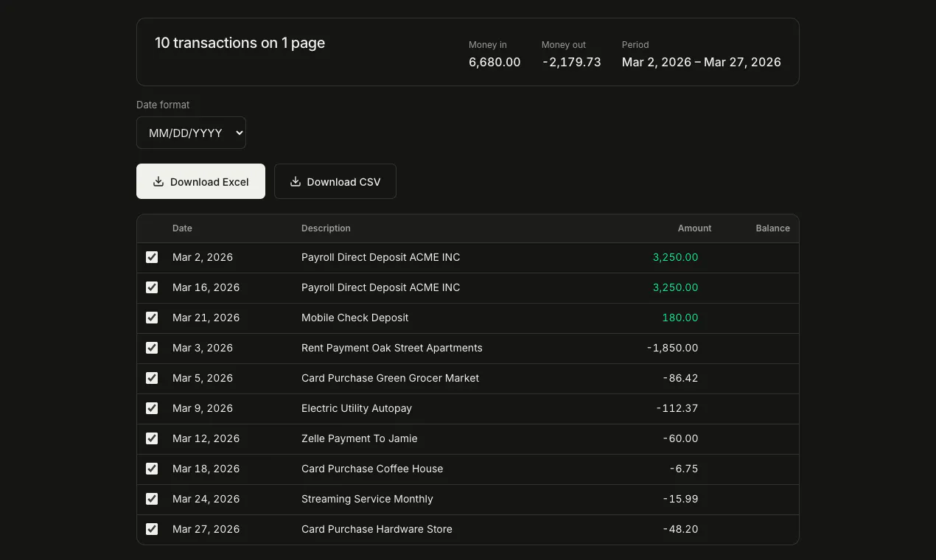This screenshot has height=560, width=936.
Task: Select the Mar 18, 2026 date cell
Action: coord(206,469)
